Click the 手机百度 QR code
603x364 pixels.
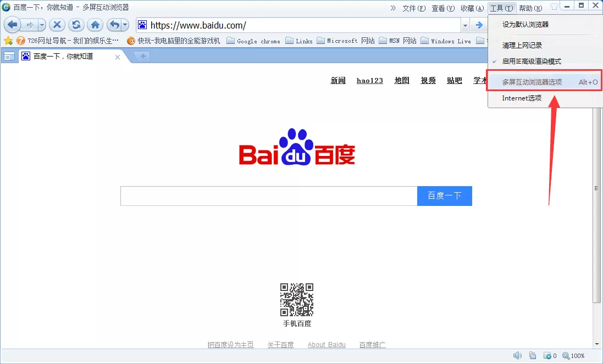click(x=297, y=300)
